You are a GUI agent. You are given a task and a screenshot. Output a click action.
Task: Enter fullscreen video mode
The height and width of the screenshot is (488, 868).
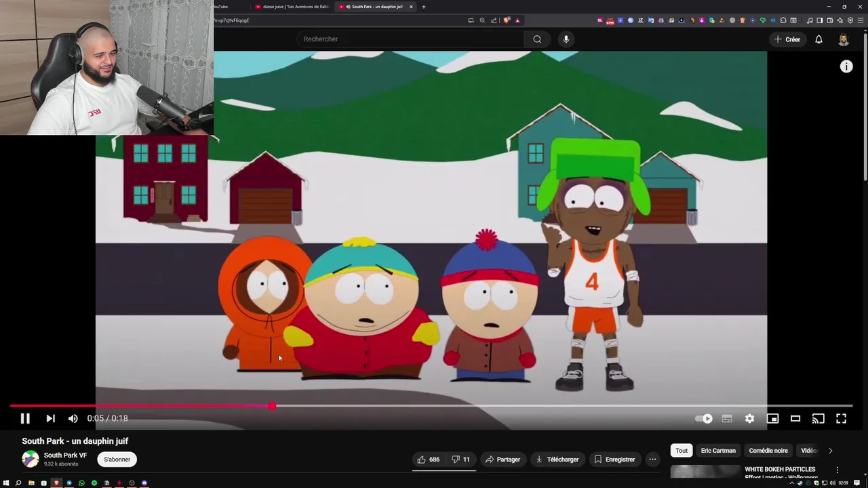pyautogui.click(x=841, y=418)
